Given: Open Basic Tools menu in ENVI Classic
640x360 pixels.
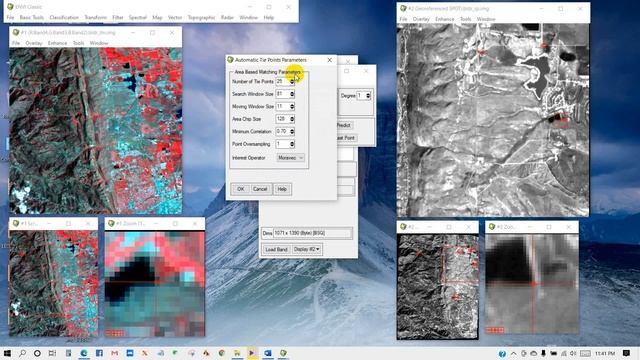Looking at the screenshot, I should click(x=31, y=18).
